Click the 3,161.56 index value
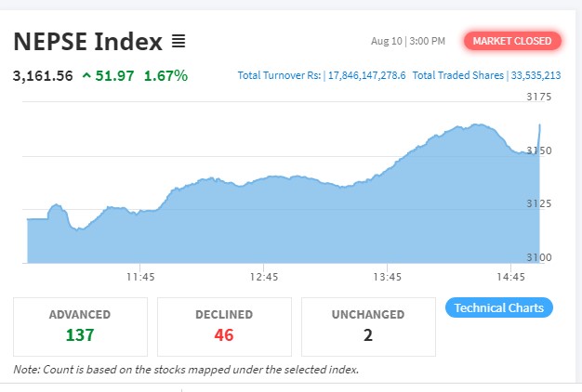The width and height of the screenshot is (582, 392). coord(43,75)
